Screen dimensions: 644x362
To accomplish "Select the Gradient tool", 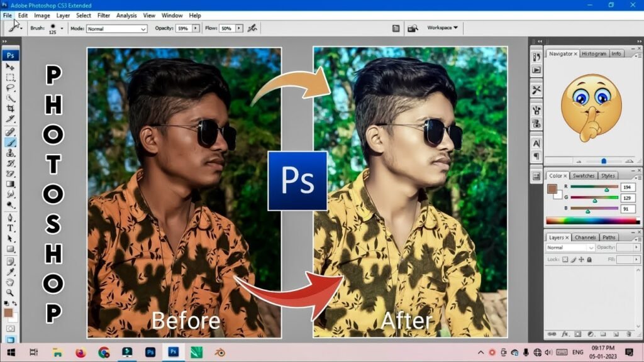I will (x=10, y=184).
